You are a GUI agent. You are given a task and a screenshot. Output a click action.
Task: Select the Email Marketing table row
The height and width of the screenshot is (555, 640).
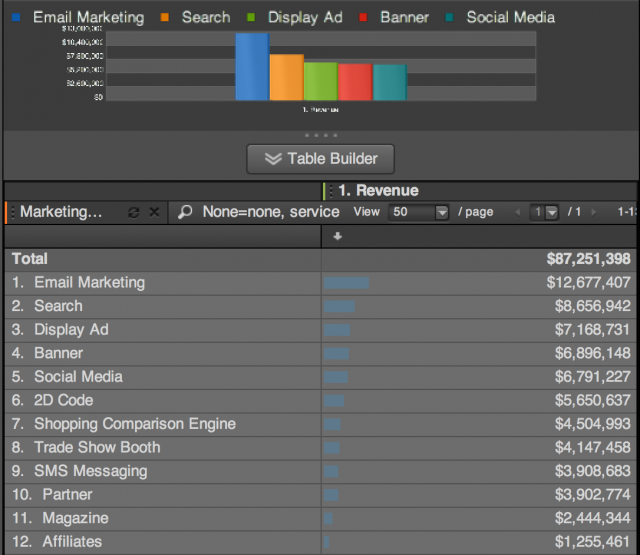click(320, 283)
